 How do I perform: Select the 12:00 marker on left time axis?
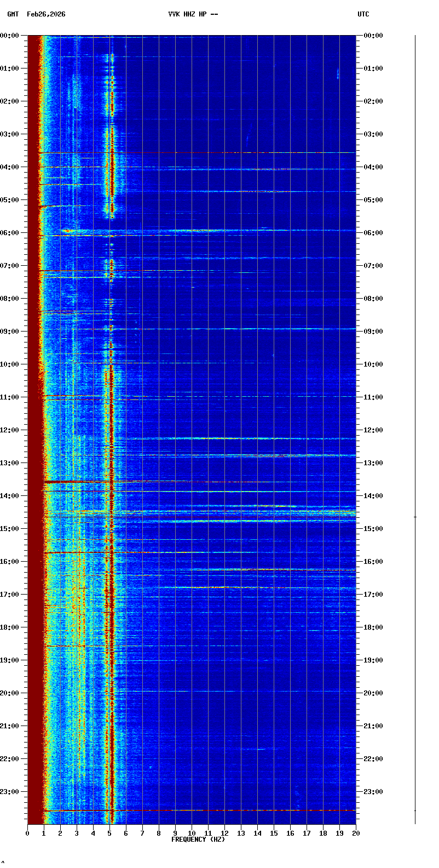[x=10, y=430]
